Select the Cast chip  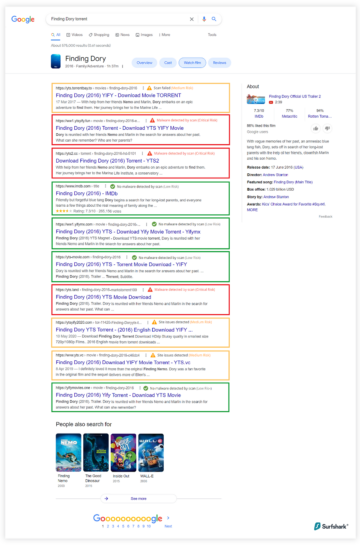coord(168,63)
